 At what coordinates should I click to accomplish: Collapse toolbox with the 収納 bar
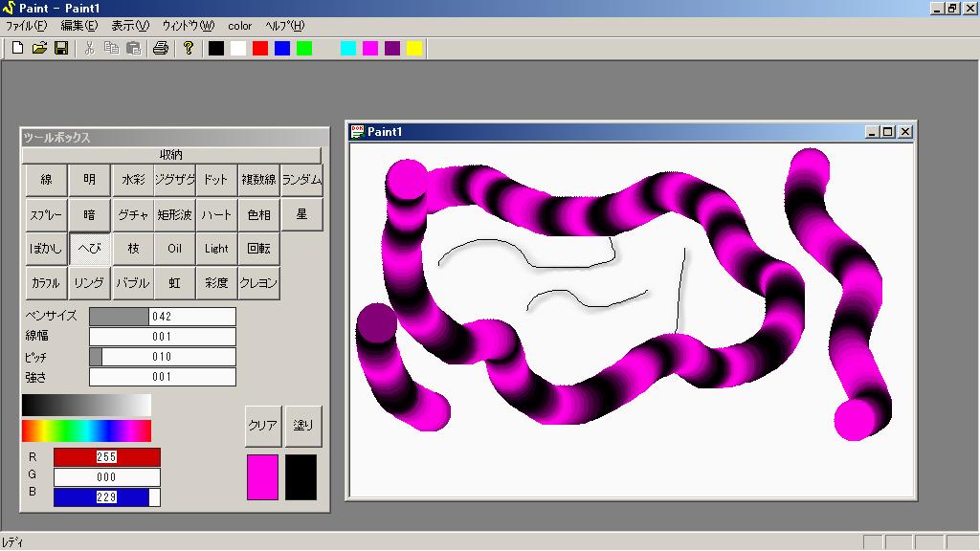171,155
